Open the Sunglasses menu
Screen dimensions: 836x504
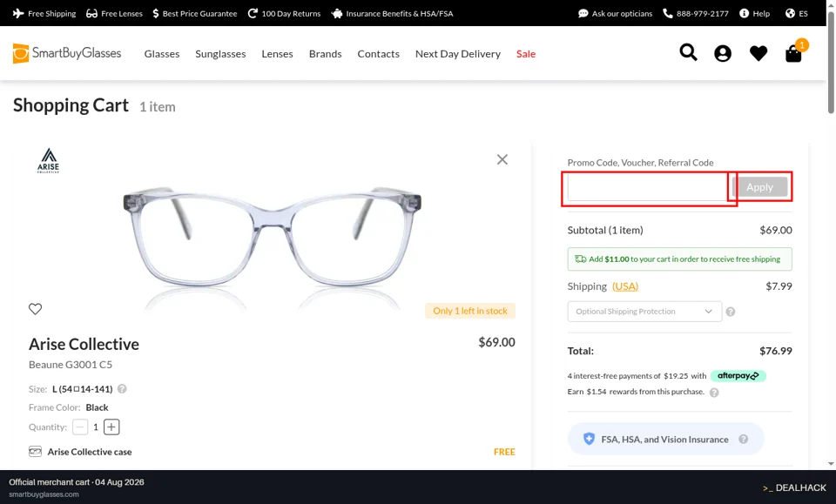click(x=220, y=54)
